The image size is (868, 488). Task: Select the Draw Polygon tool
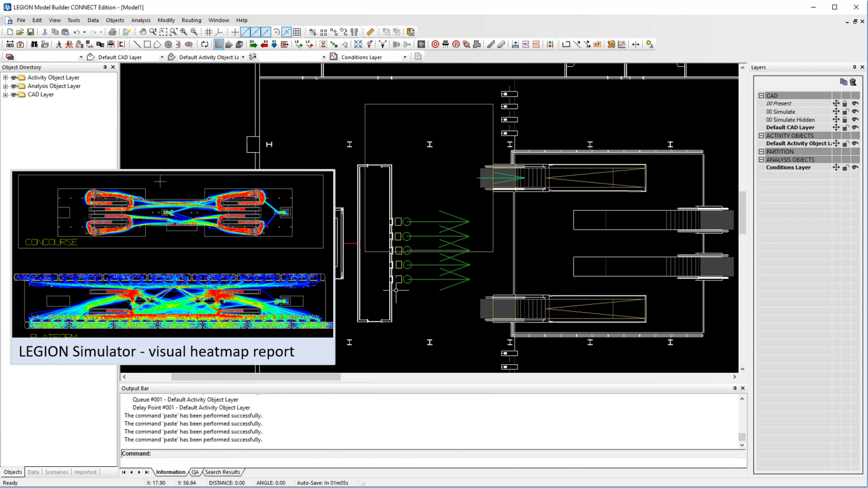pyautogui.click(x=157, y=44)
